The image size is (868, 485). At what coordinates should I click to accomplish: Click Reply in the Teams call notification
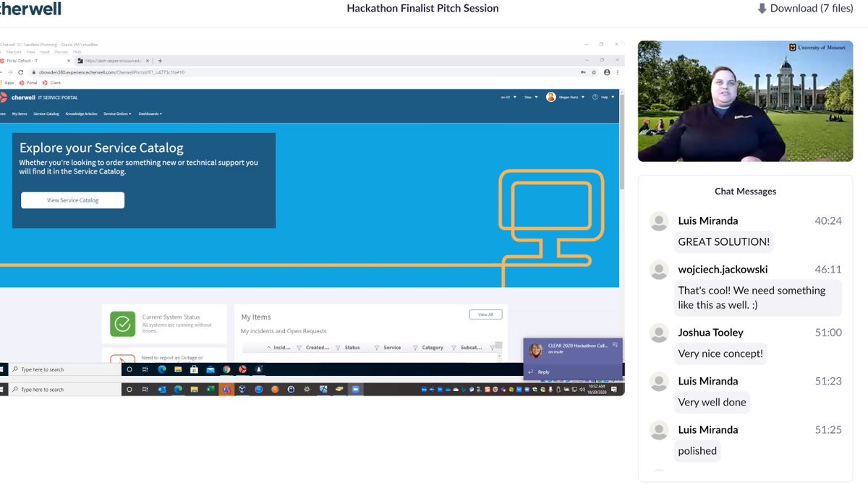[x=540, y=372]
